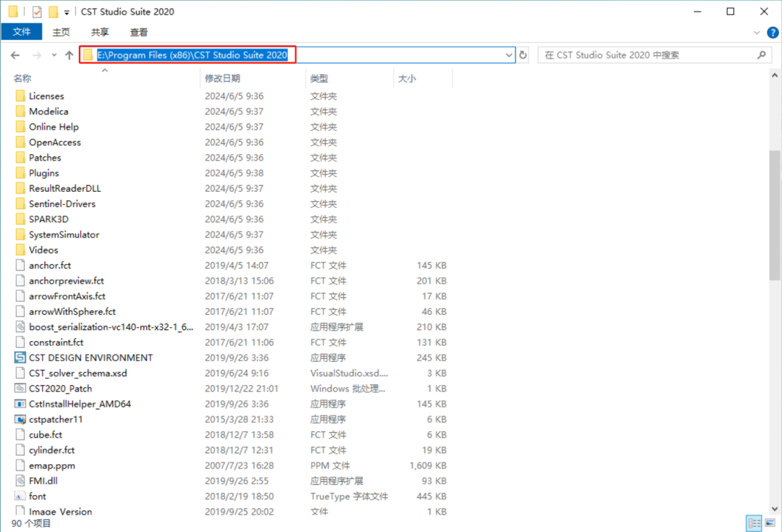782x532 pixels.
Task: Select the emap.ppm file
Action: (52, 465)
